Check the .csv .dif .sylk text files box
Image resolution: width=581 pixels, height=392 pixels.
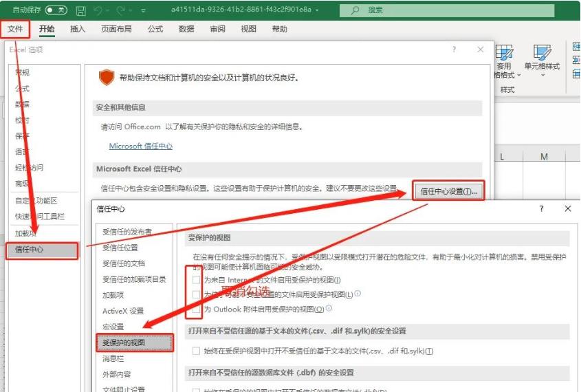(x=197, y=351)
